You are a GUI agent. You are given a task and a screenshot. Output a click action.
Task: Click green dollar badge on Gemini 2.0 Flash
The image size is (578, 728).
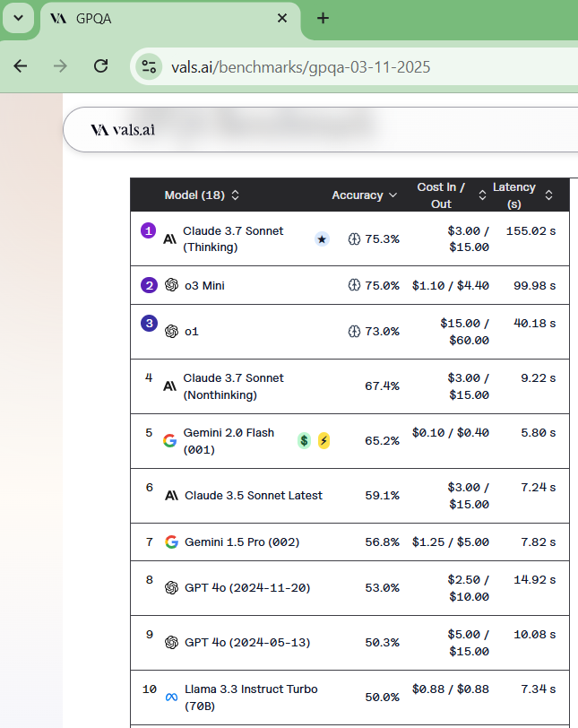click(x=304, y=440)
